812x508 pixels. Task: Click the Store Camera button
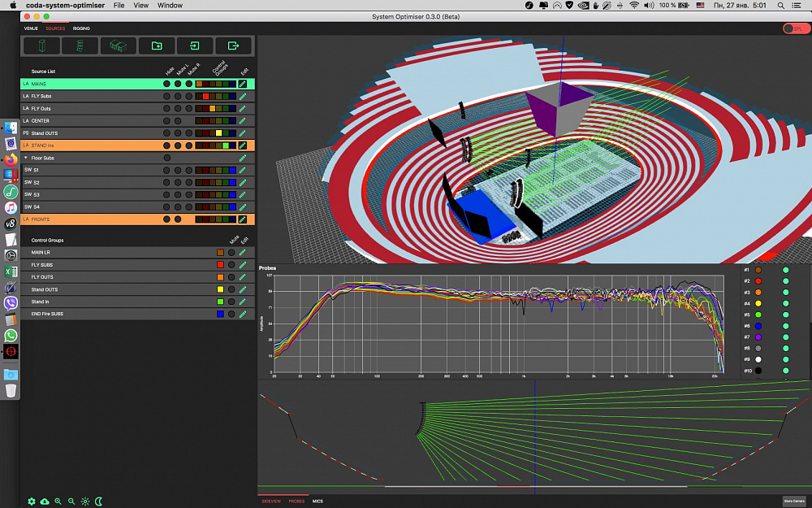(794, 501)
